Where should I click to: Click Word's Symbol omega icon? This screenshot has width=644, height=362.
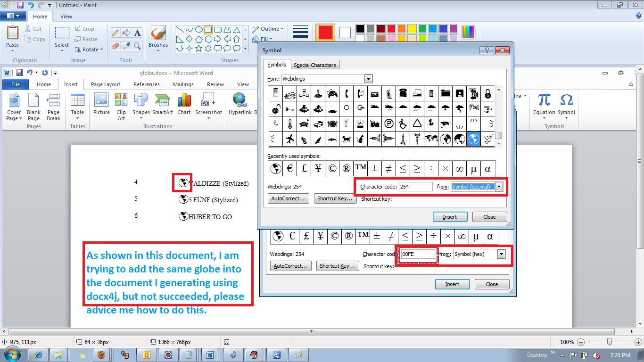coord(566,99)
